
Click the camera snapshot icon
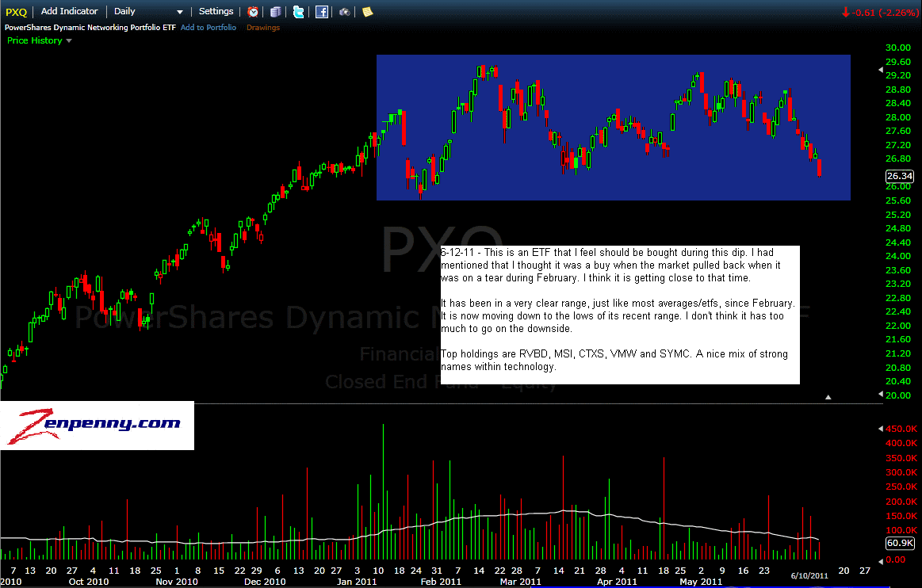tap(345, 12)
